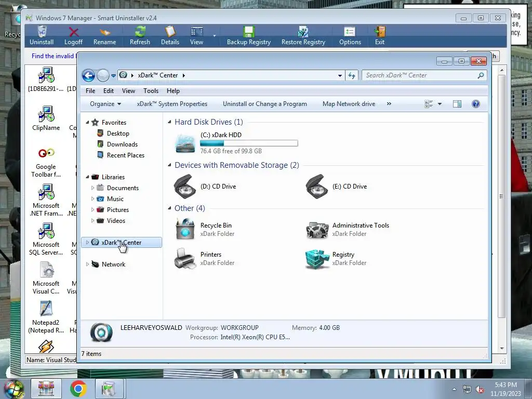Expand the Network tree node
This screenshot has width=532, height=399.
[87, 264]
